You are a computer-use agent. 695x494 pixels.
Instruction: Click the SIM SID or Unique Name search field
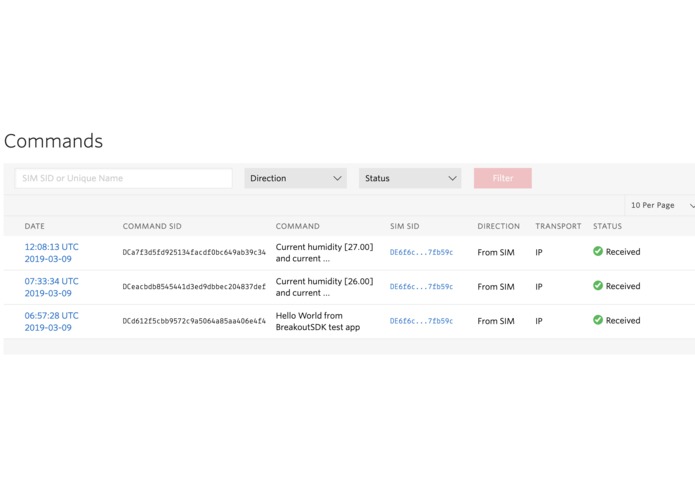[x=124, y=178]
